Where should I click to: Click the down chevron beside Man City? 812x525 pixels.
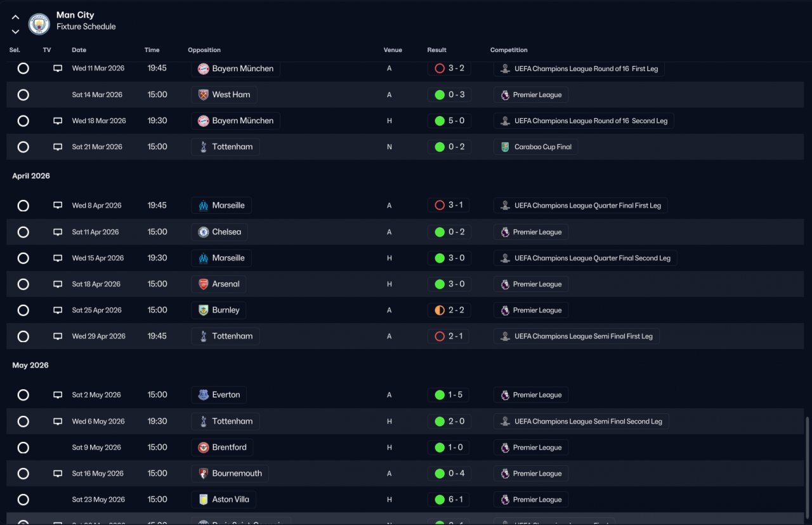(x=15, y=31)
